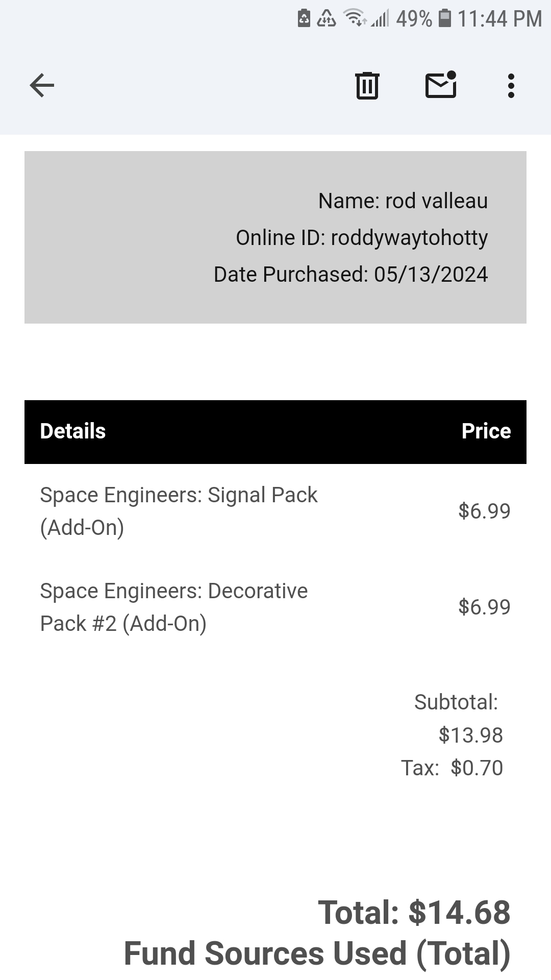Delete this email with the trash icon
The image size is (551, 980).
coord(367,85)
